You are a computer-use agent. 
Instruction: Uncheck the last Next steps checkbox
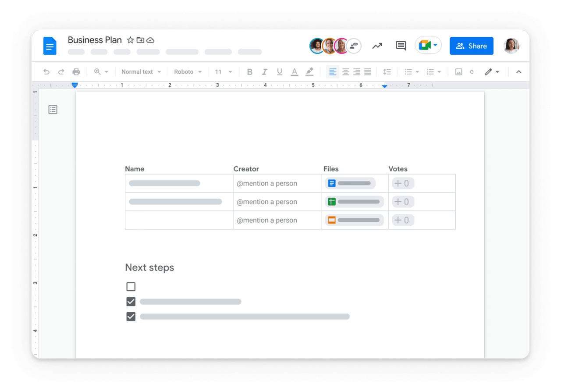pyautogui.click(x=131, y=316)
